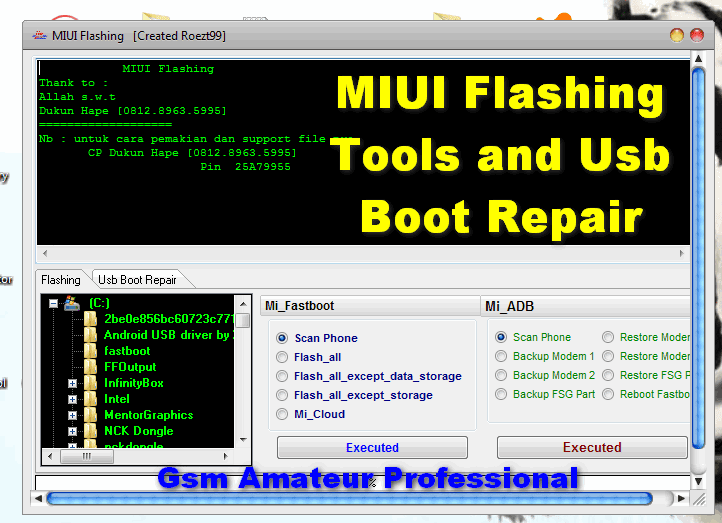The height and width of the screenshot is (523, 722).
Task: Click folder tree scroll down arrow
Action: 243,440
